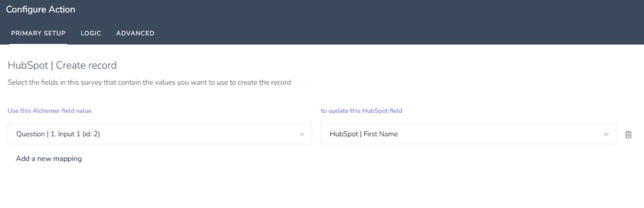Click the 'to update this HubSpot field' label
644x208 pixels.
pos(361,110)
